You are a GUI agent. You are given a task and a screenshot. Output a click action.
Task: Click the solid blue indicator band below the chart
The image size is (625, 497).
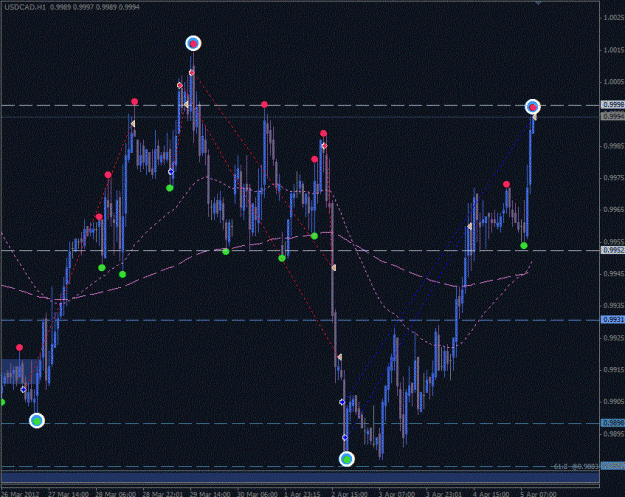tap(300, 477)
